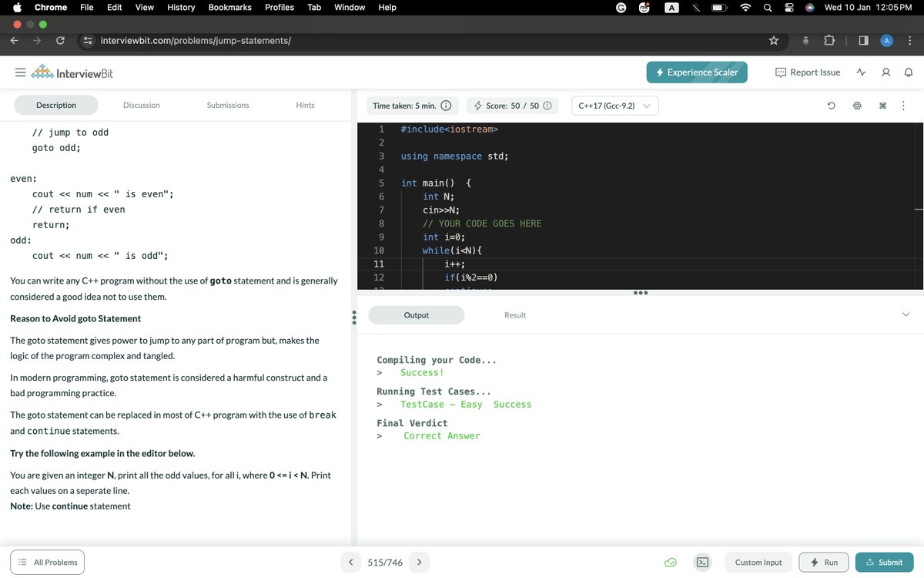Switch to the Discussion tab
Screen dimensions: 924x578
coord(142,105)
